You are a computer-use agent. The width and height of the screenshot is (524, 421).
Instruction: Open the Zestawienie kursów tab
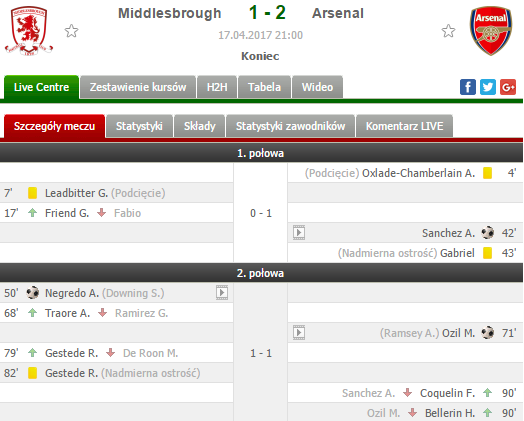138,87
